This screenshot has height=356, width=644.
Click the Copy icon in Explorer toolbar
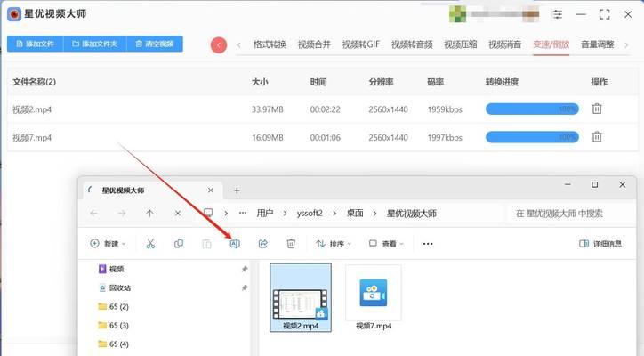(x=179, y=244)
